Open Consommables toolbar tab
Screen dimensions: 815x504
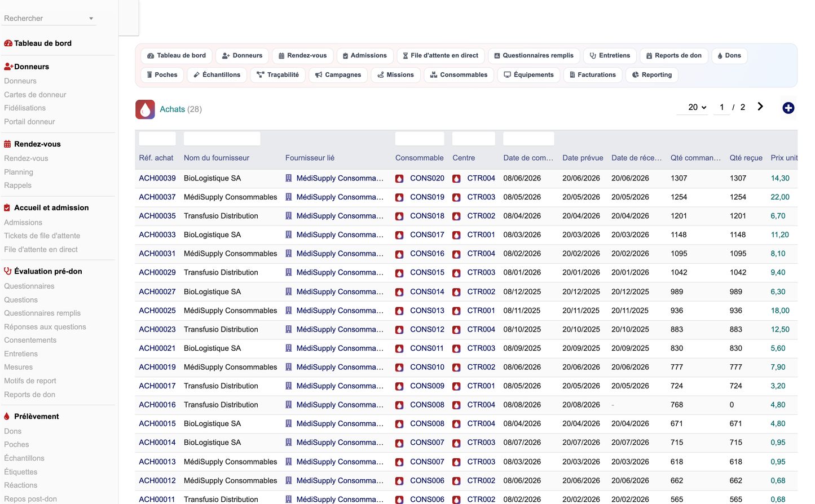[459, 75]
